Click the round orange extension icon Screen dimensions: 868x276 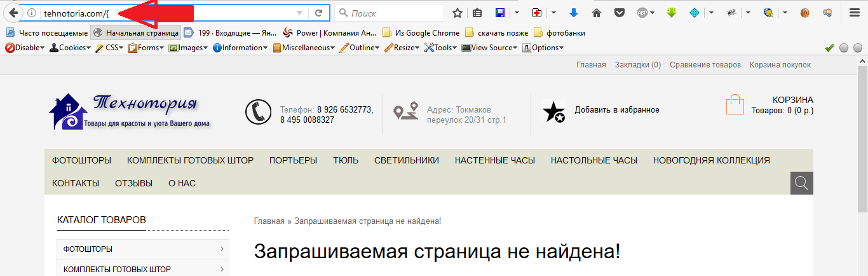(805, 13)
